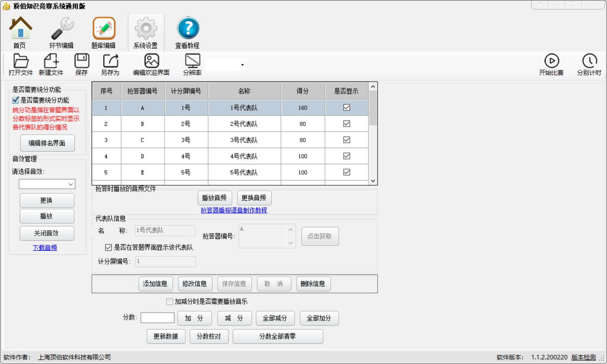Select the 系统设置 tab
The image size is (607, 364).
pos(146,33)
